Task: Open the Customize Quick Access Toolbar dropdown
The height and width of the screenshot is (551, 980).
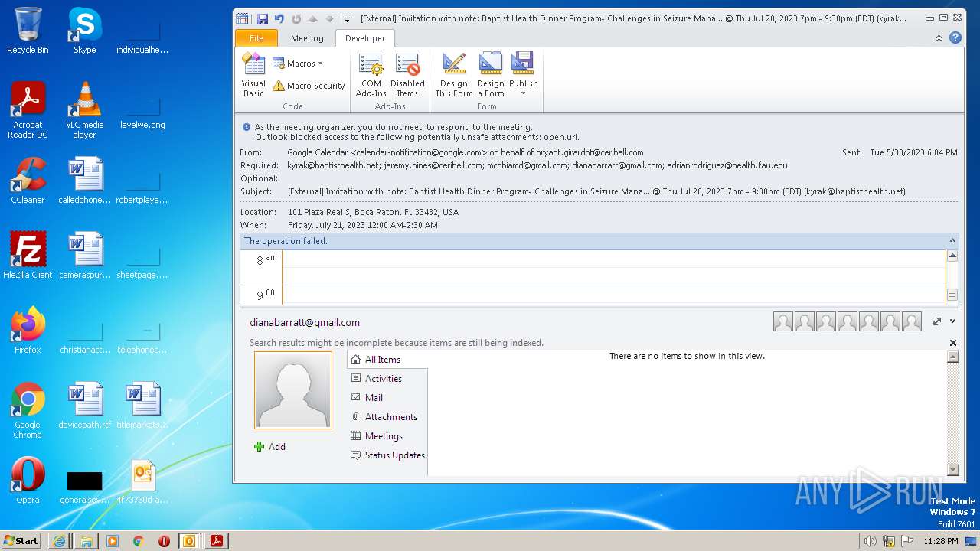Action: (347, 19)
